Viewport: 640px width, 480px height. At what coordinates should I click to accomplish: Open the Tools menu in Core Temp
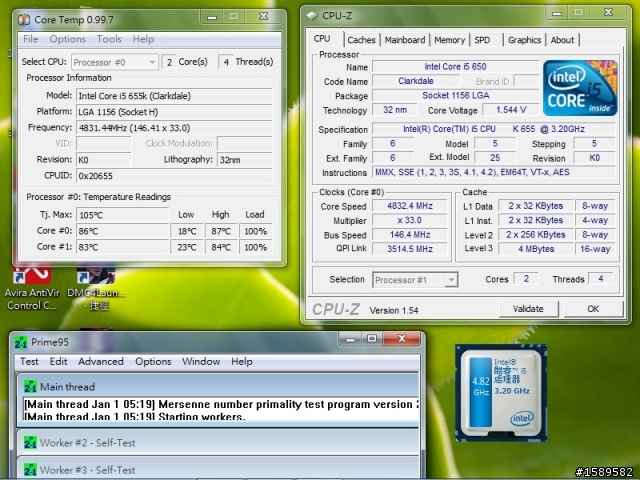109,39
